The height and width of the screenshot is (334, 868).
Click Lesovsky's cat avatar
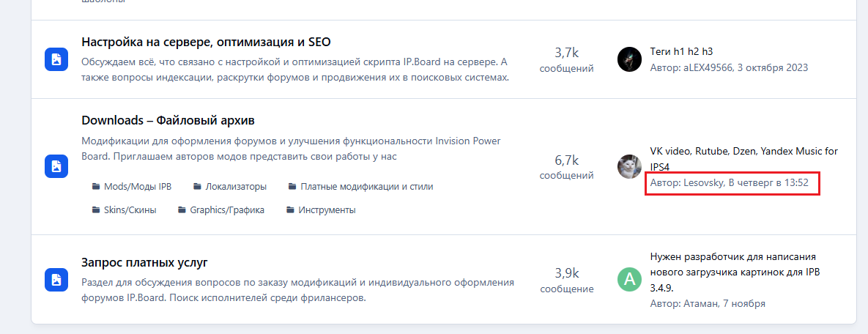click(629, 166)
